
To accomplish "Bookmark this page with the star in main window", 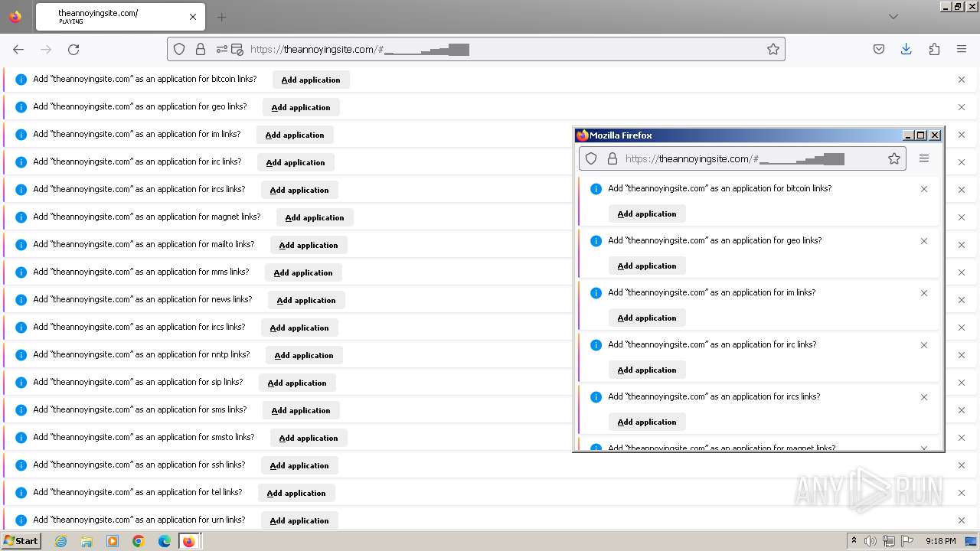I will (x=773, y=49).
